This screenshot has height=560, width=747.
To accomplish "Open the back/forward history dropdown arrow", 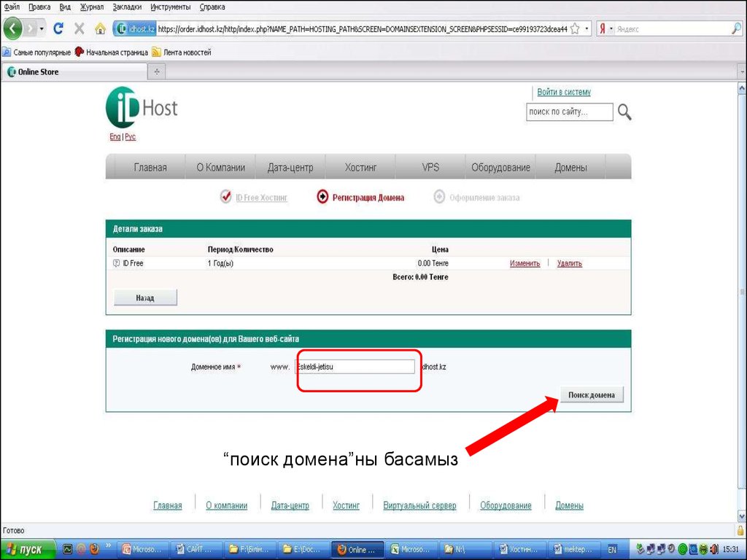I will tap(42, 29).
